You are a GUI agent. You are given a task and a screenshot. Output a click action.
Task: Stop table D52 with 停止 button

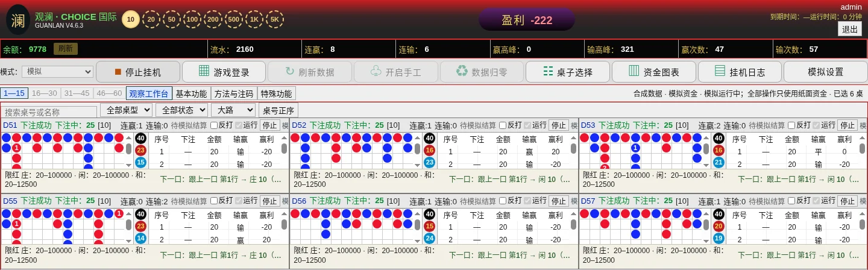pyautogui.click(x=559, y=125)
